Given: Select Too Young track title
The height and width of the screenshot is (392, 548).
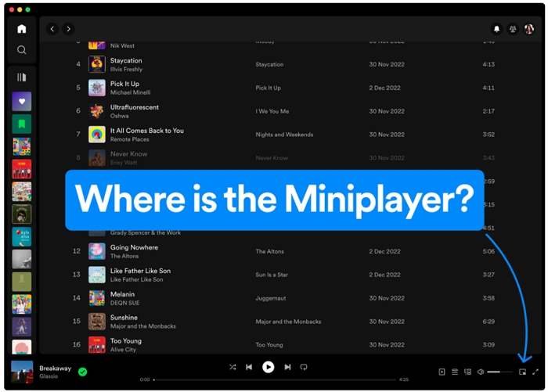Looking at the screenshot, I should click(x=126, y=341).
